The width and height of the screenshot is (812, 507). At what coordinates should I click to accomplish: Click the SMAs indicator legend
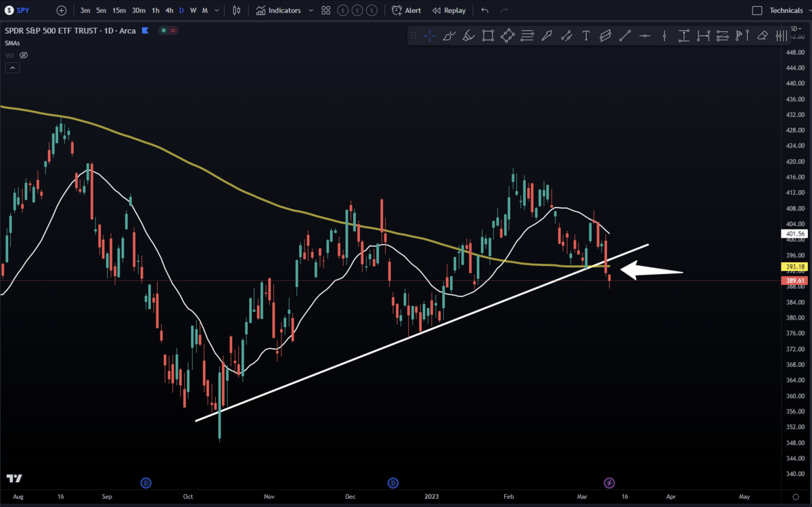coord(13,43)
